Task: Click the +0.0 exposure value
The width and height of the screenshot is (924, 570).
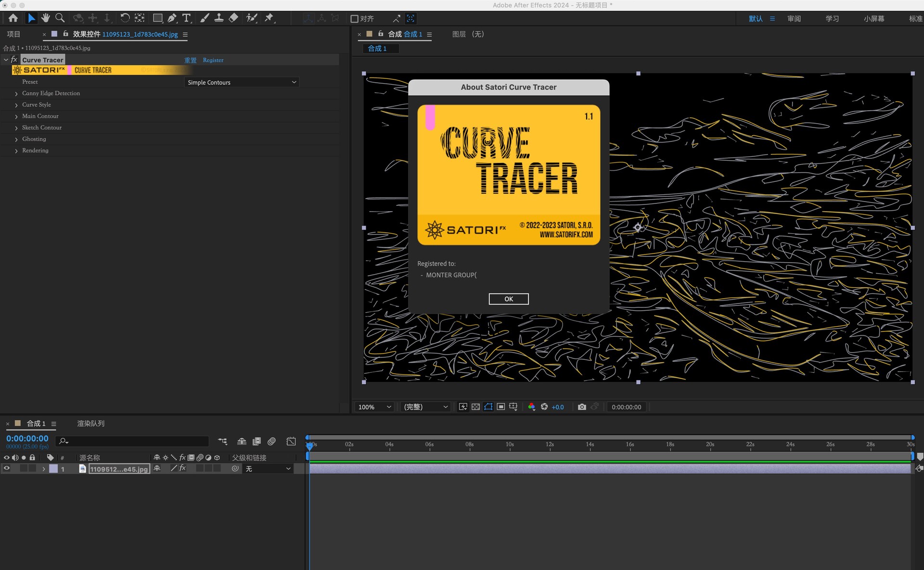Action: (558, 407)
